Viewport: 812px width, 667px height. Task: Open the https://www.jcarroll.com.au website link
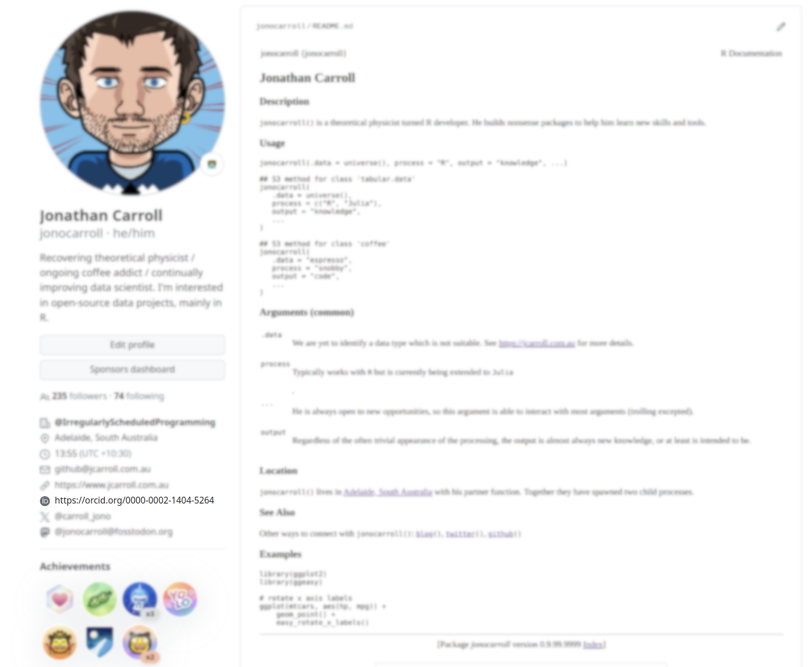112,485
